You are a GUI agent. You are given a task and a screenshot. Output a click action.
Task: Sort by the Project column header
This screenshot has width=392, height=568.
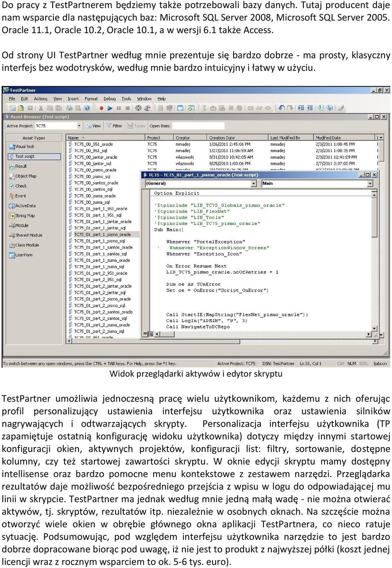[x=160, y=138]
